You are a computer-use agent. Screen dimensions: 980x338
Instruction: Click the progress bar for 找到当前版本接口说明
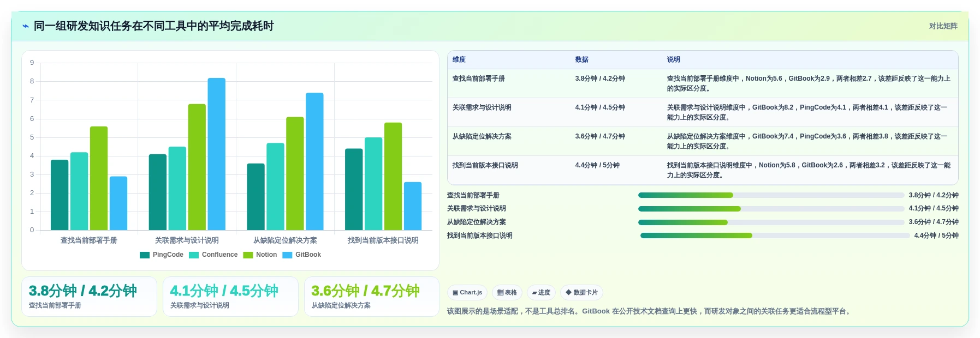(x=775, y=236)
